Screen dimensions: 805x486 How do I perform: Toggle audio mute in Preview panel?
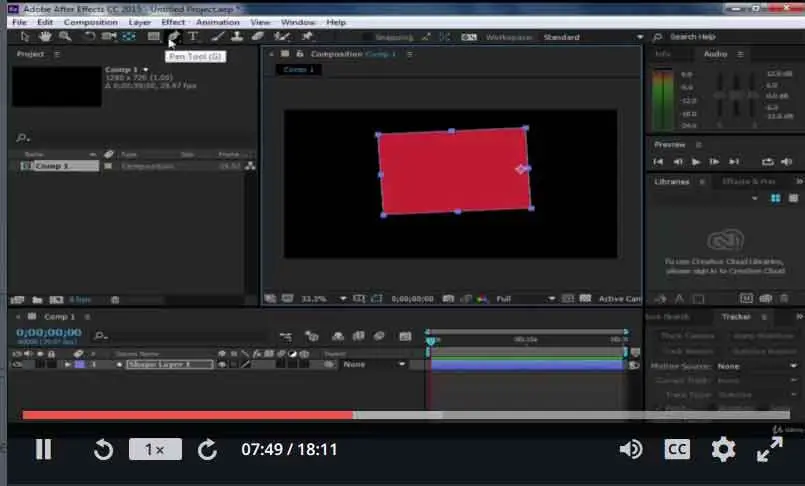pyautogui.click(x=787, y=162)
